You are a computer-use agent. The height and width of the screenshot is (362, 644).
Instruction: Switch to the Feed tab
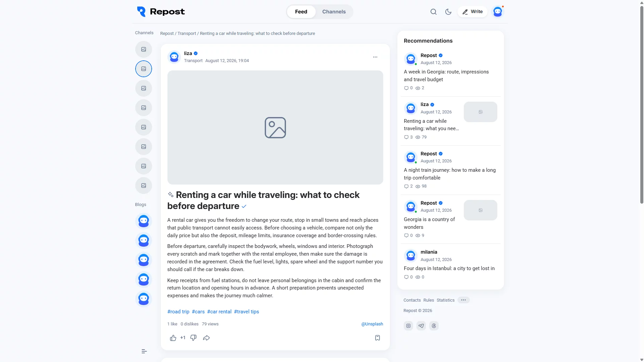tap(301, 12)
